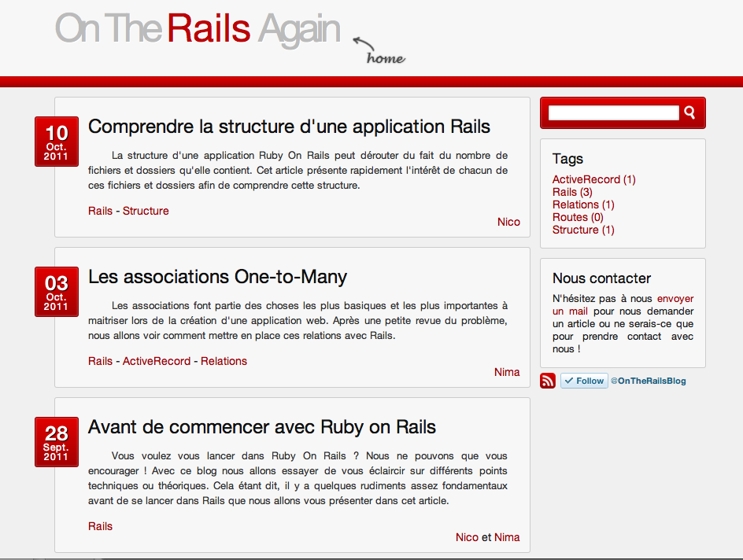Viewport: 743px width, 560px height.
Task: Click ActiveRecord tag under One-to-Many article
Action: coord(157,361)
